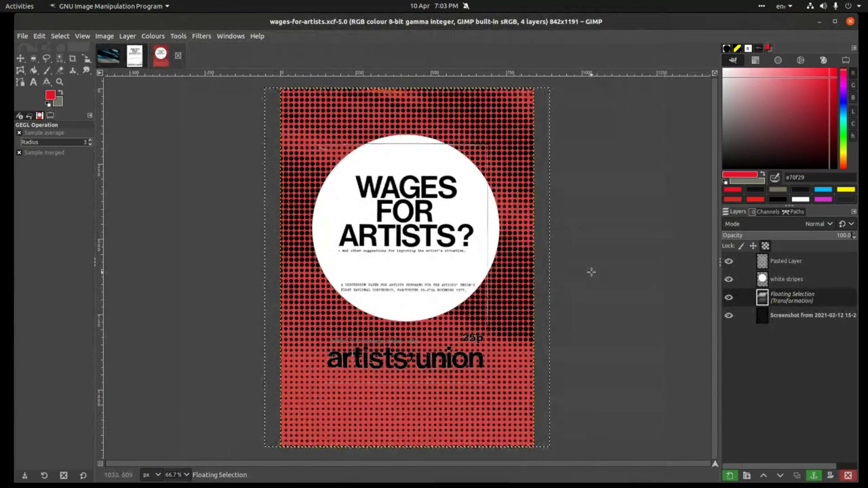Toggle lock pixels in the Layers panel
Screen dimensions: 868x488
click(741, 246)
